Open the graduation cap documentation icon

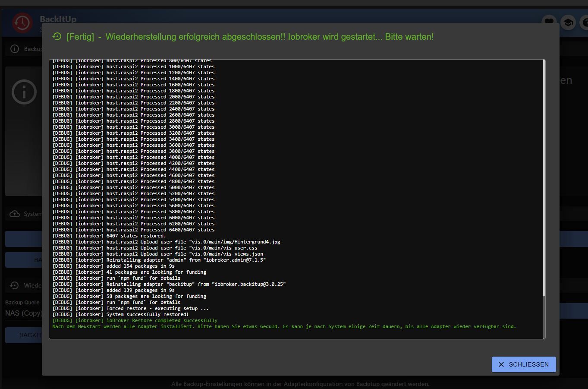(568, 22)
